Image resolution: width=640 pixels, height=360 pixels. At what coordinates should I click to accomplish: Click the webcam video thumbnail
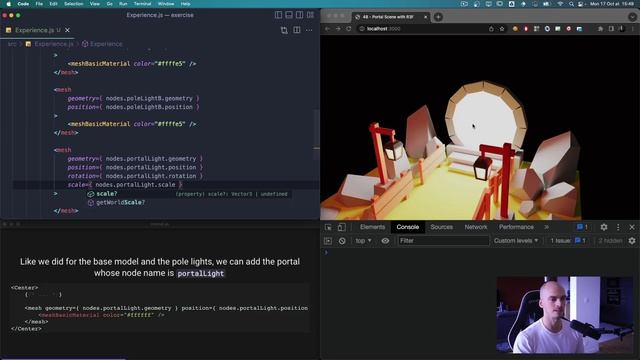(565, 315)
